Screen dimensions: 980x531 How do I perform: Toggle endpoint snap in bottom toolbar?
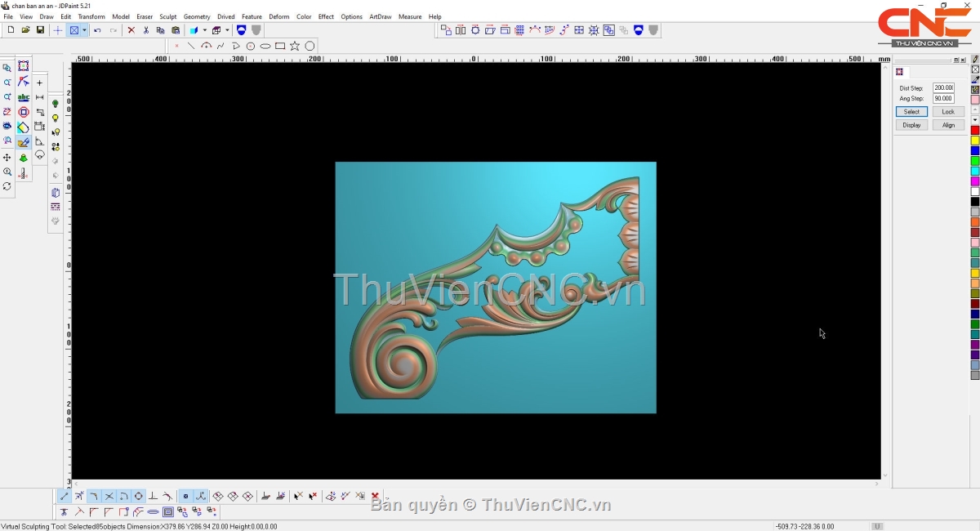(x=65, y=496)
